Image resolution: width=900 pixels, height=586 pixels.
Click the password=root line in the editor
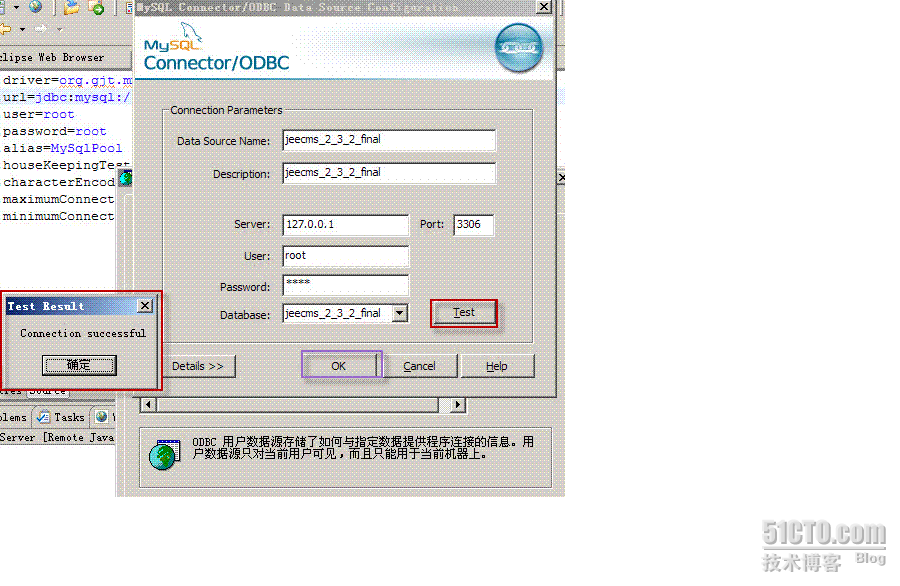pos(55,131)
